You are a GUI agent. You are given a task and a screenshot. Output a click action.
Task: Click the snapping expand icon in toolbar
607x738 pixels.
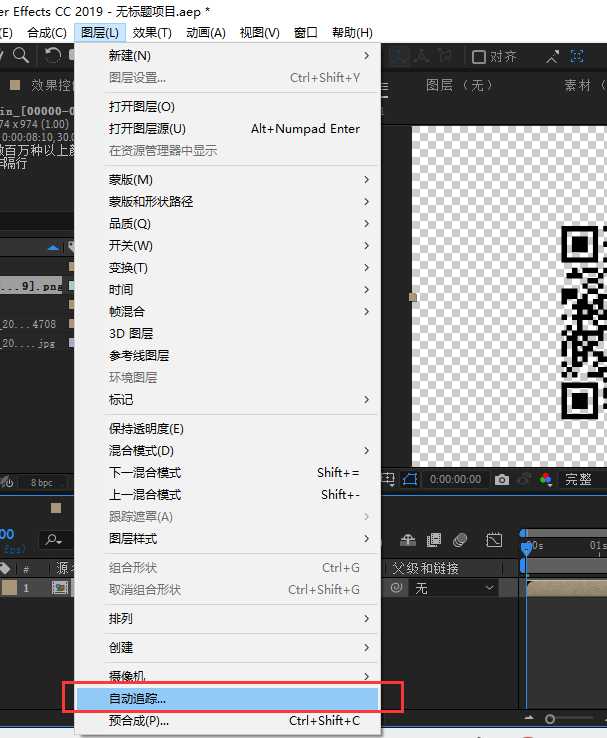[552, 56]
